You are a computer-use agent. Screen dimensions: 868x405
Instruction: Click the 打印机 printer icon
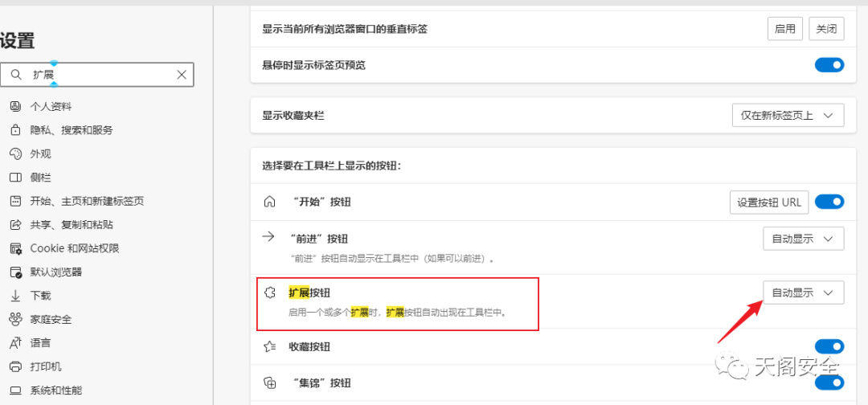(x=14, y=367)
